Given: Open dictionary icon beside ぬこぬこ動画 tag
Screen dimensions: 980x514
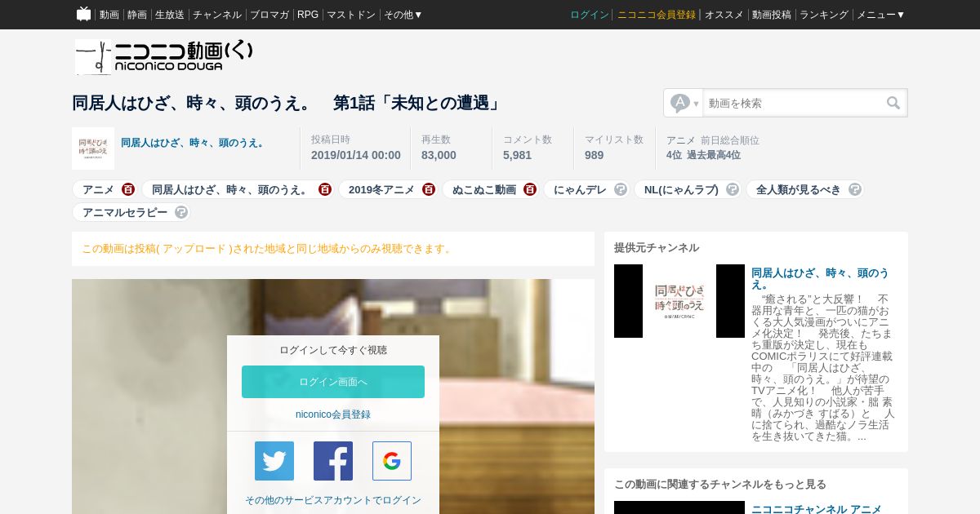Looking at the screenshot, I should 530,189.
